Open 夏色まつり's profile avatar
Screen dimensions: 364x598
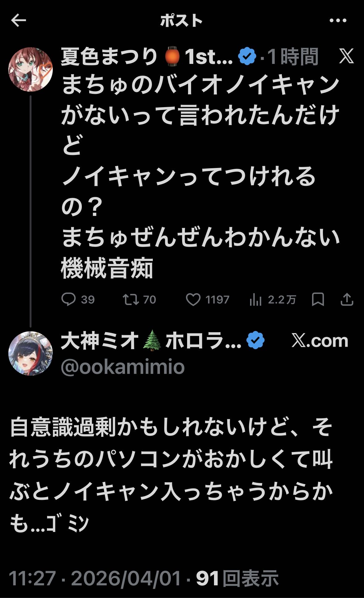coord(31,69)
